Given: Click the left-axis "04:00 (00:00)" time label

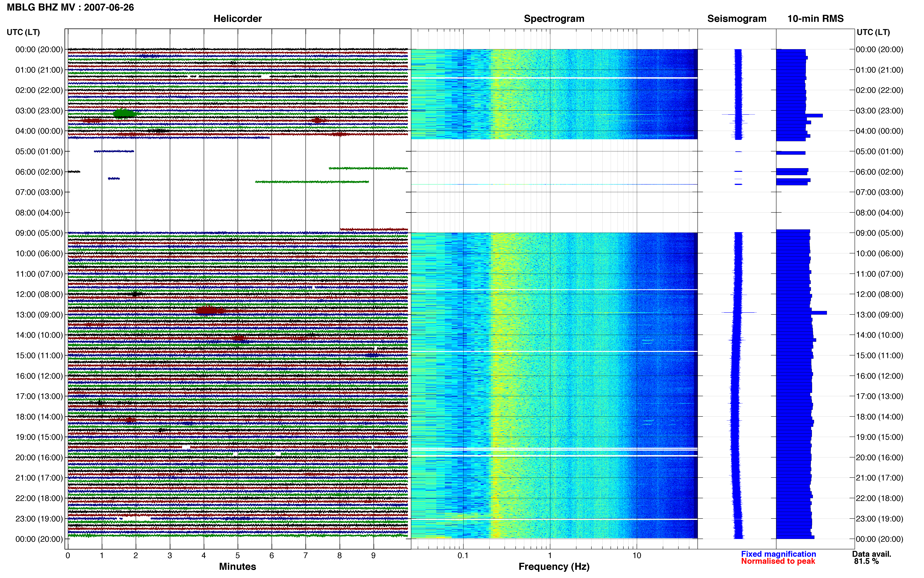Looking at the screenshot, I should tap(39, 131).
